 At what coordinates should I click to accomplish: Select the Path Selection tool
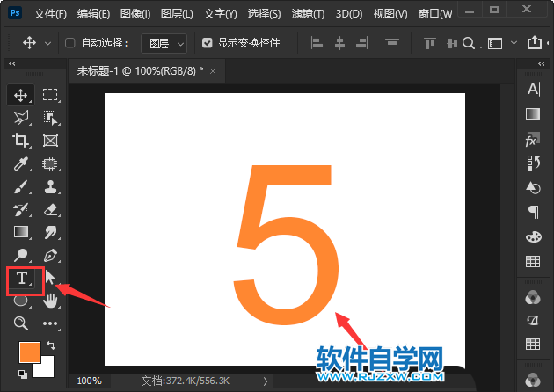[x=50, y=278]
